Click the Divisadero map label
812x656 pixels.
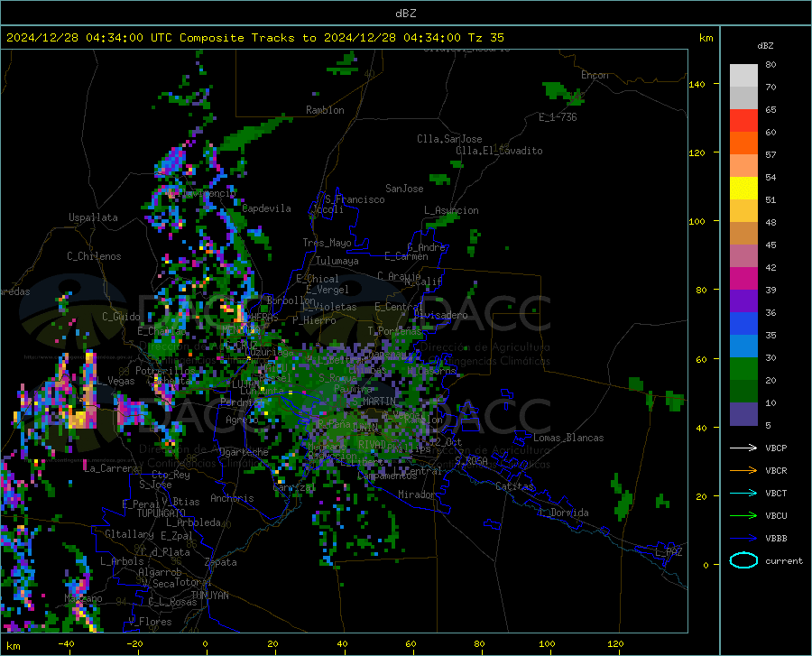440,315
